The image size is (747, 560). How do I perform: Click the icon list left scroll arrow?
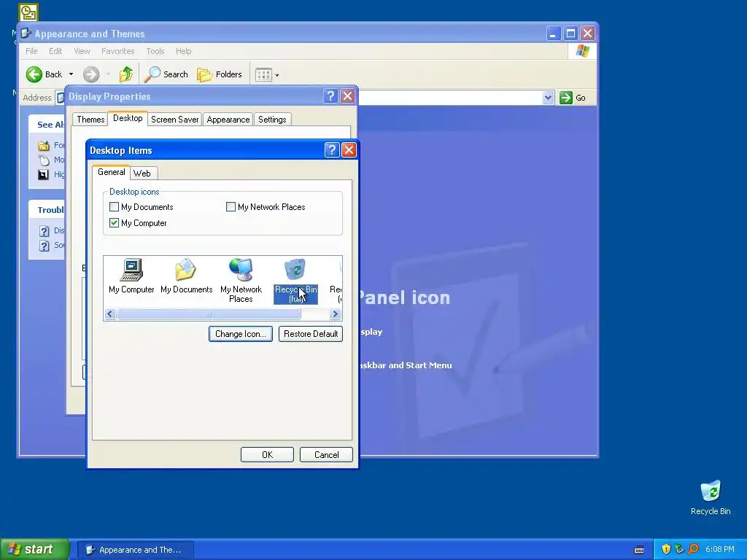point(111,314)
